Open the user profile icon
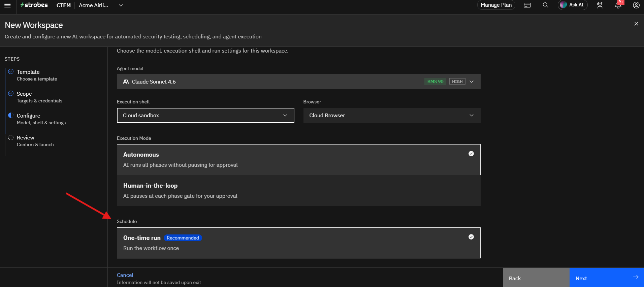Screen dimensions: 644x287 (x=636, y=5)
